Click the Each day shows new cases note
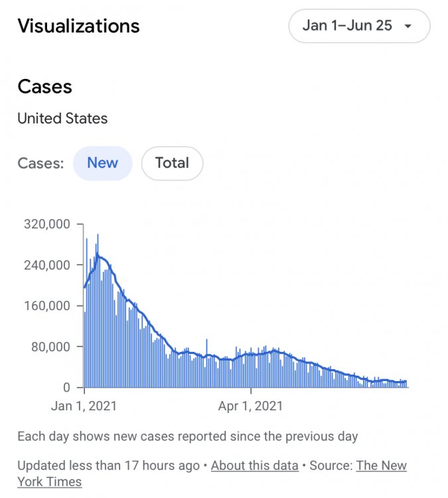Viewport: 448px width, 498px height. coord(188,436)
